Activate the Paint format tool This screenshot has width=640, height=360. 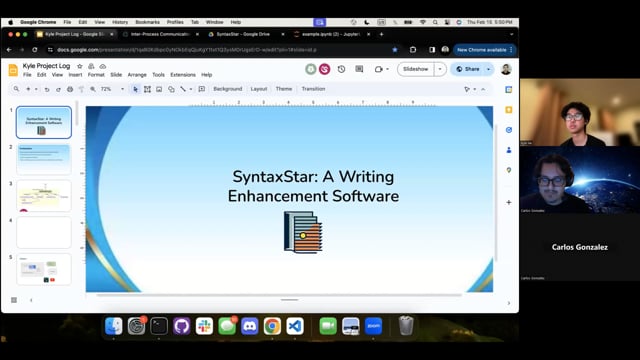point(81,89)
